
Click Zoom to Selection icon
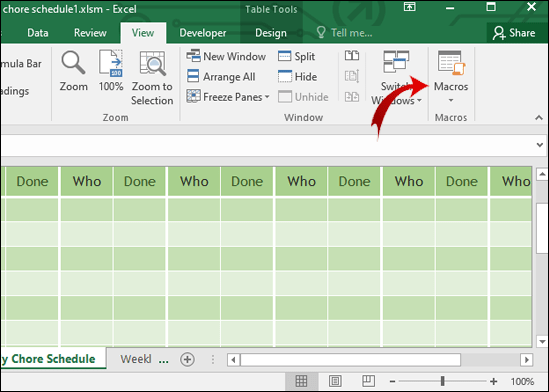(152, 78)
